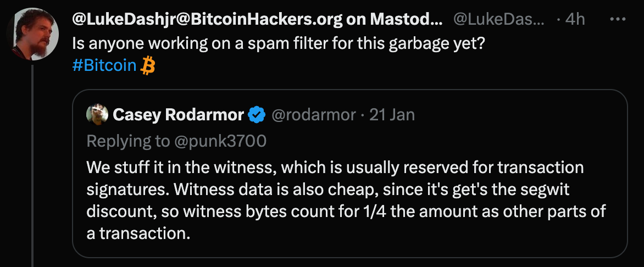The image size is (644, 267).
Task: Click the final 'a transaction.' line
Action: [x=139, y=233]
